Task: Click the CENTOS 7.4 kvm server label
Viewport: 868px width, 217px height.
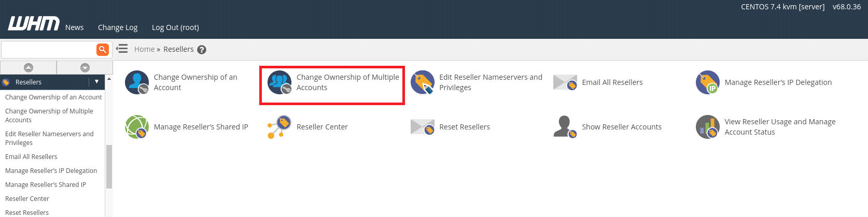Action: 782,7
